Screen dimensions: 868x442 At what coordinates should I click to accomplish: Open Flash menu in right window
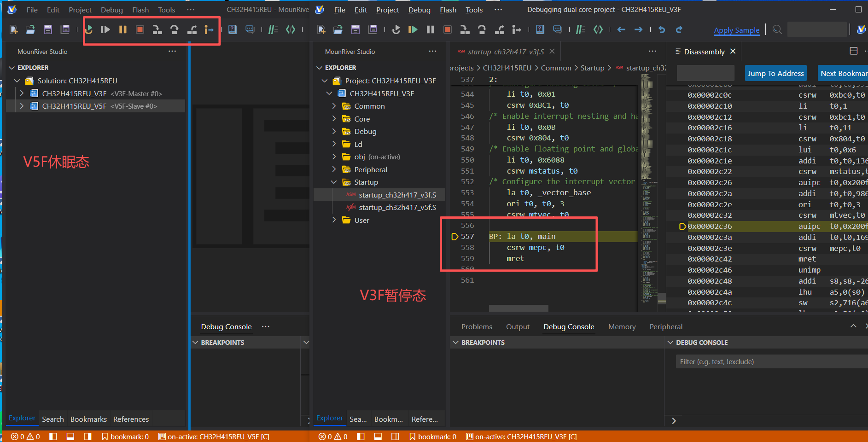coord(448,10)
